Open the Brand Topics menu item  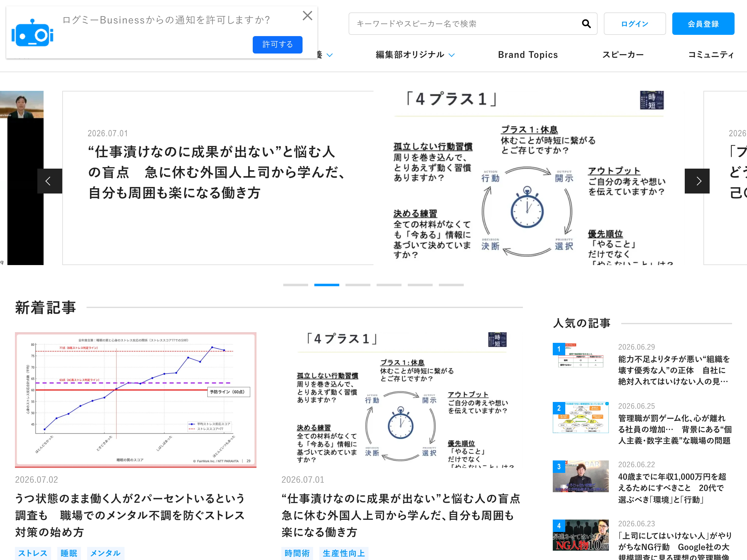tap(528, 55)
